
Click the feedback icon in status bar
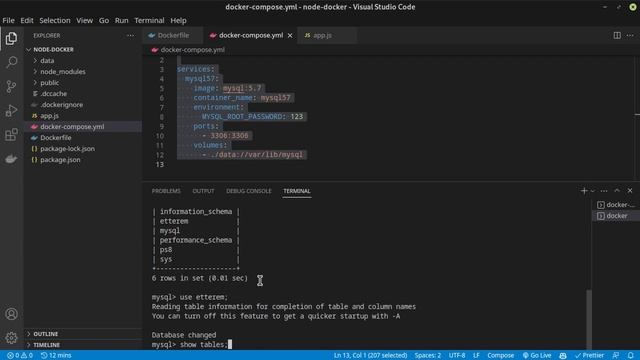point(616,355)
